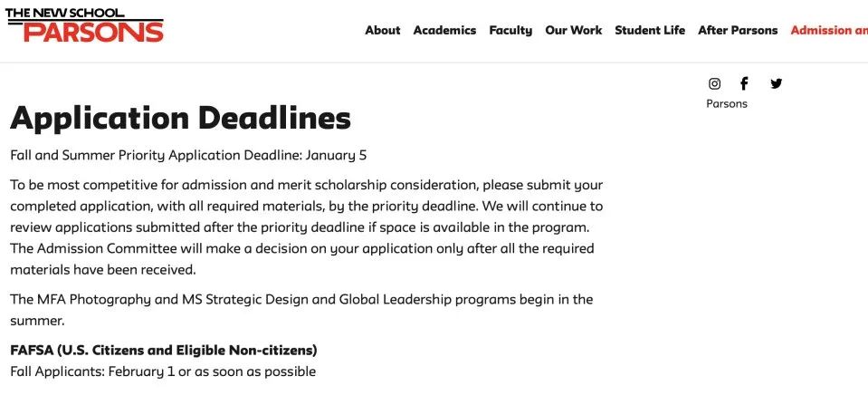Go to the Faculty section
Image resolution: width=868 pixels, height=405 pixels.
tap(510, 30)
